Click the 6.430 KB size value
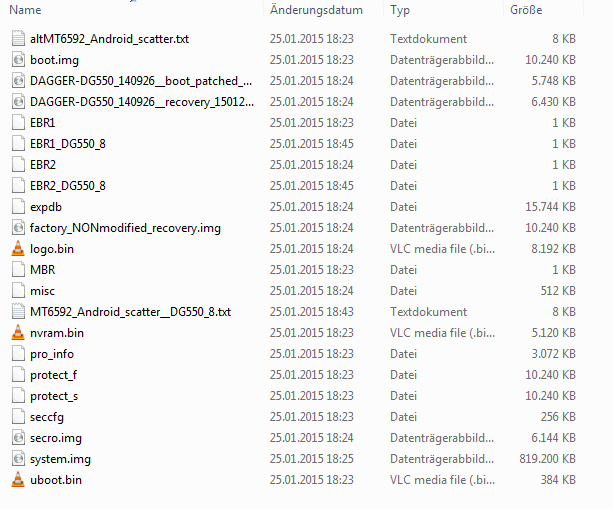 [554, 102]
